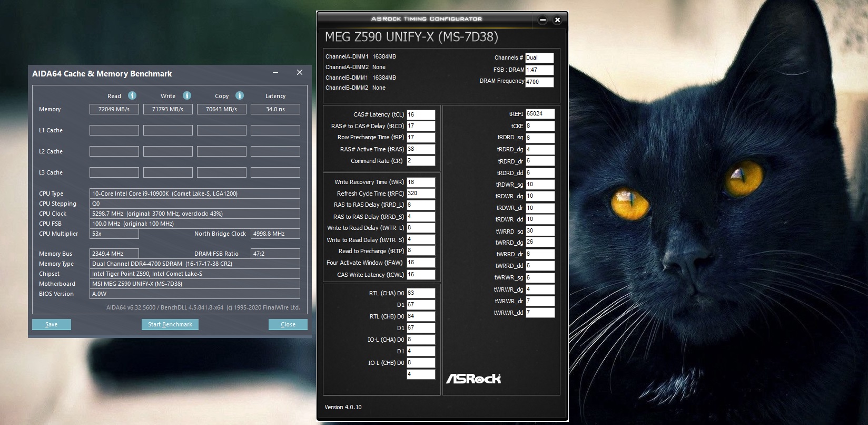Click the CPU Clock value 5298.7 MHz
The width and height of the screenshot is (868, 425).
(x=195, y=214)
